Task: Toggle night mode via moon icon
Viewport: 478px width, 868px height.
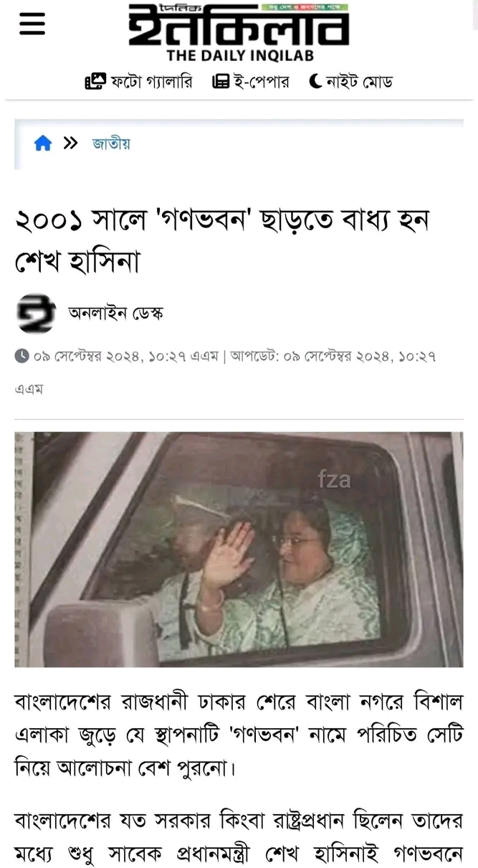Action: click(315, 82)
